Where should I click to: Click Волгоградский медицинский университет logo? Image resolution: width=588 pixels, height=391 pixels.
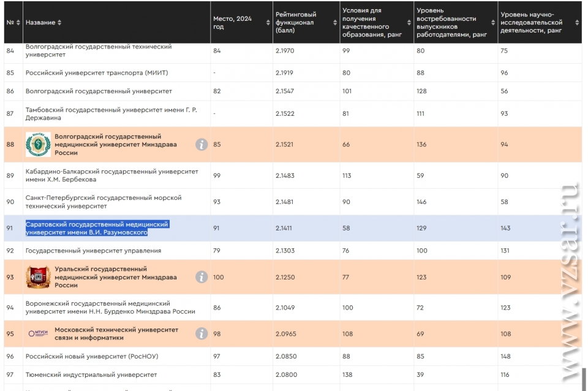38,145
